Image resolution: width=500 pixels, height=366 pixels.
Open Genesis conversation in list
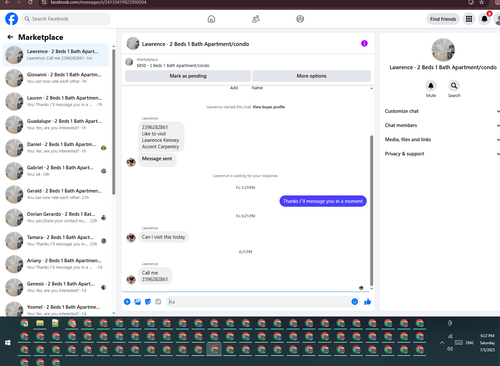56,287
